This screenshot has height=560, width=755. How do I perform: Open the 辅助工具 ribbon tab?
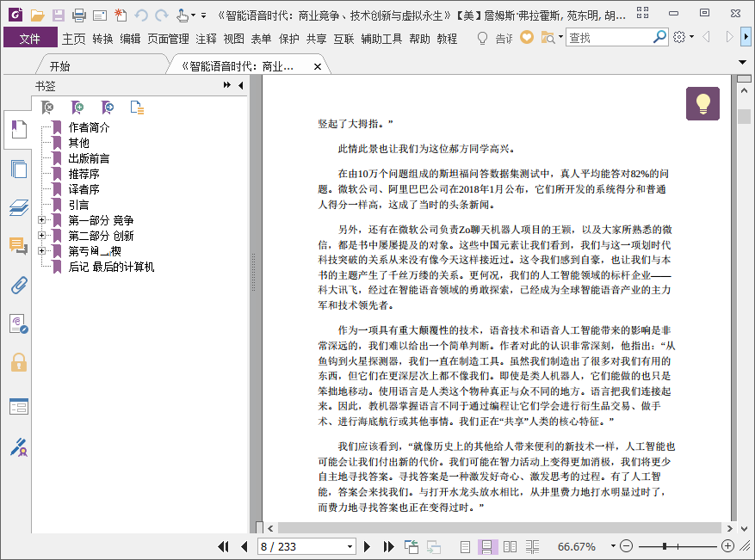(381, 39)
